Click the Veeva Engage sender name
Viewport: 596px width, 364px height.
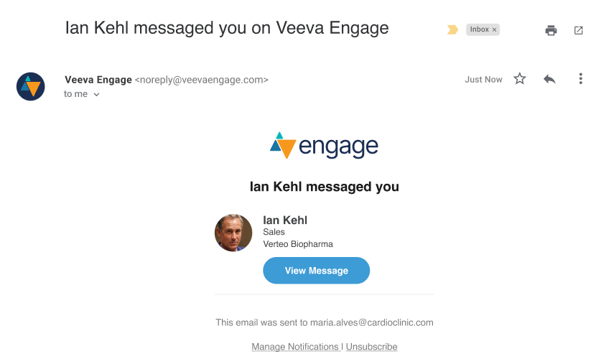tap(98, 80)
